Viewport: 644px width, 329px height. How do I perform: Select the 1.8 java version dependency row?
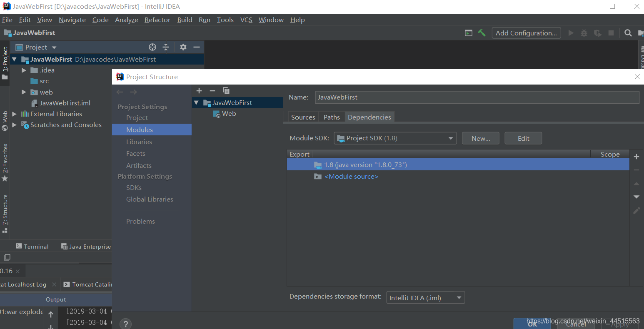click(458, 164)
